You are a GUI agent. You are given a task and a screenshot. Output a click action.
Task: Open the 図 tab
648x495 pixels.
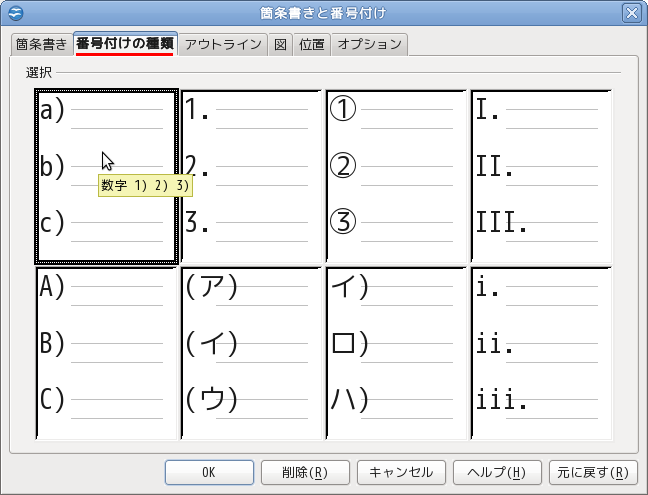281,44
